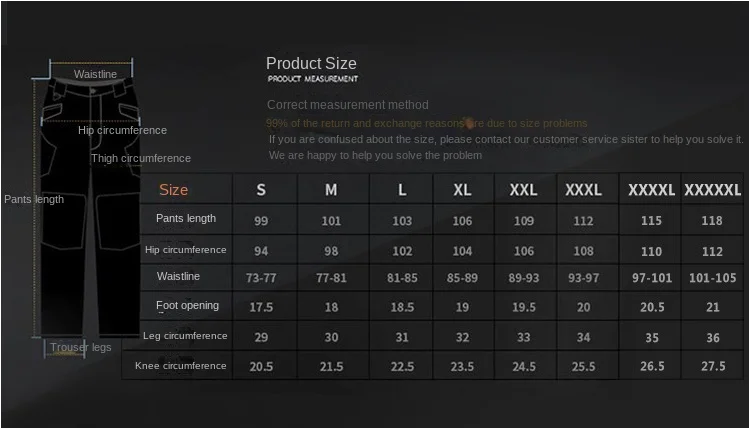The height and width of the screenshot is (429, 749).
Task: Select the Foot opening row label
Action: click(187, 306)
